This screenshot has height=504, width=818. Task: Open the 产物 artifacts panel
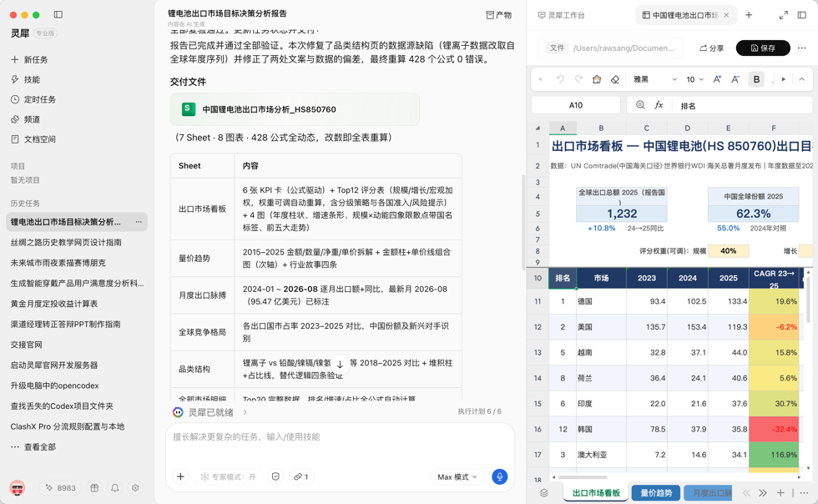[x=499, y=15]
